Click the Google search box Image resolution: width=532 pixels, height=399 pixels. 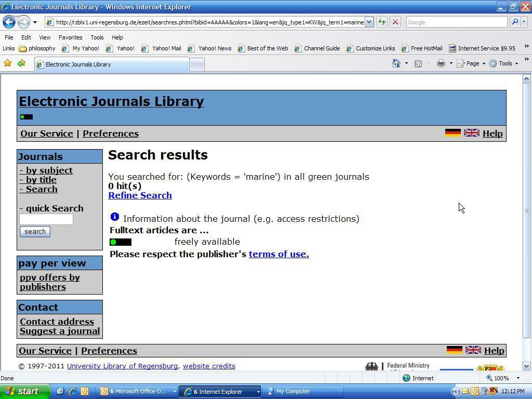pos(457,22)
